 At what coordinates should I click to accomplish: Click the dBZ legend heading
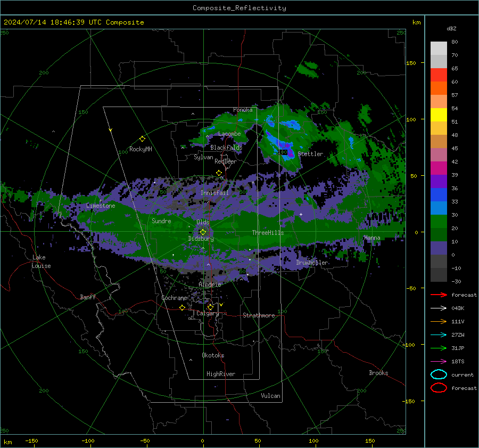pyautogui.click(x=451, y=28)
